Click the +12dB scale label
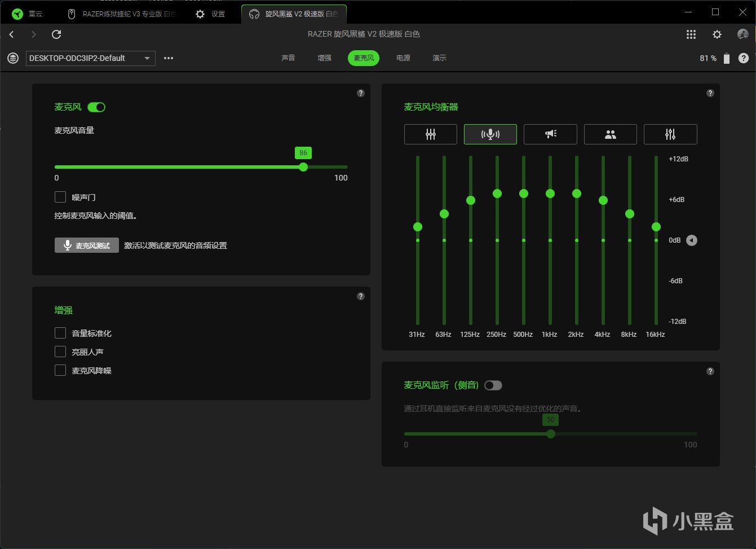756x549 pixels. coord(678,159)
